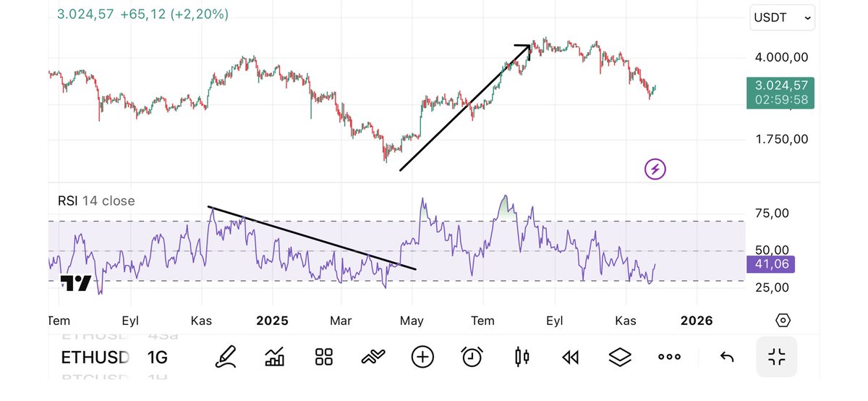The width and height of the screenshot is (868, 401).
Task: Add symbol with the plus circle icon
Action: tap(422, 356)
